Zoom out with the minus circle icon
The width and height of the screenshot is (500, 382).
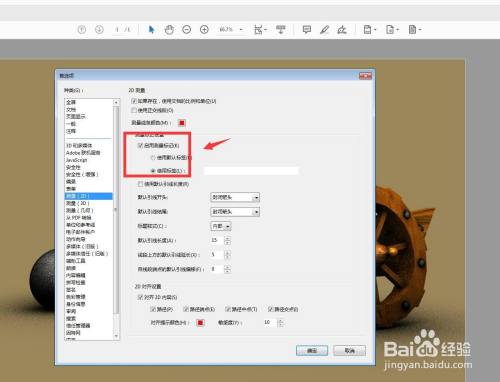(187, 30)
